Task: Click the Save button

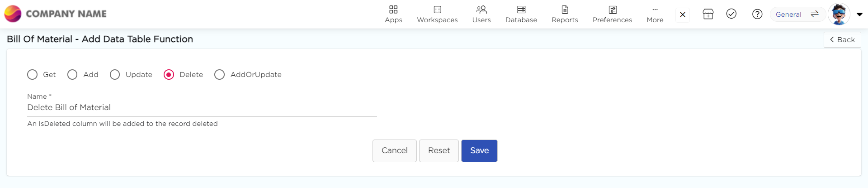Action: (479, 151)
